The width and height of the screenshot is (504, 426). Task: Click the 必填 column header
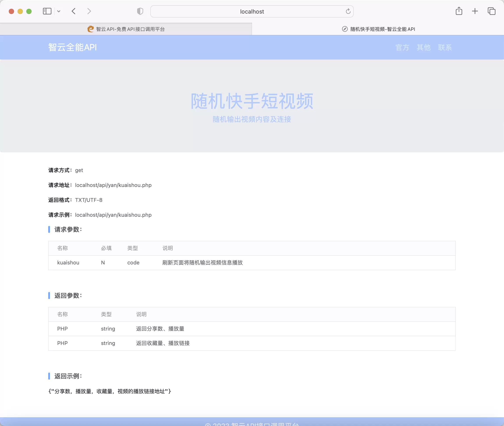click(106, 248)
